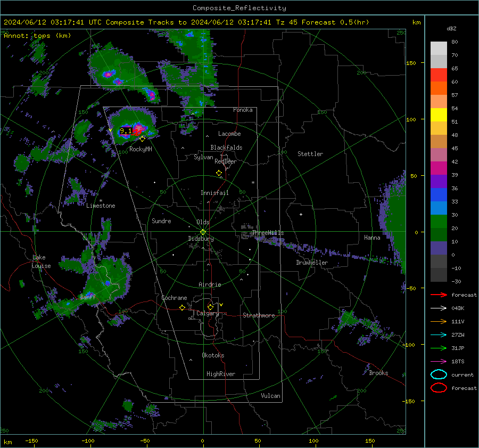Select the cyan 27ZW arrow legend icon
This screenshot has height=448, width=479.
click(x=439, y=335)
